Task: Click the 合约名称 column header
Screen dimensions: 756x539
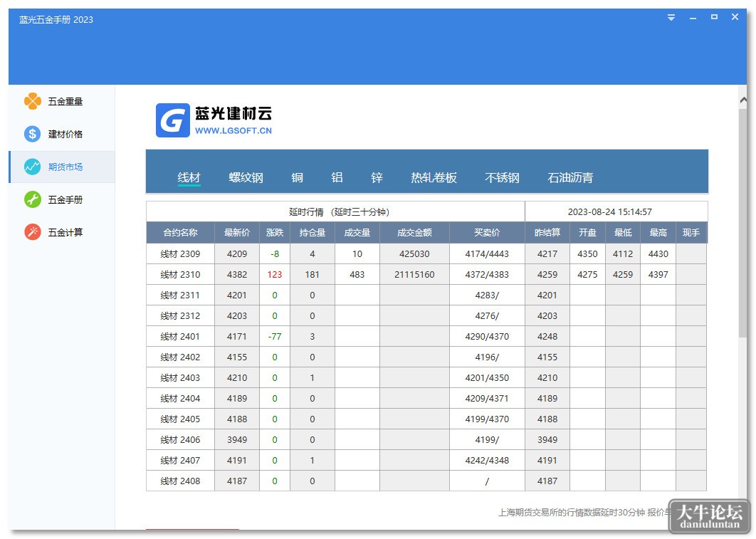Action: pyautogui.click(x=180, y=232)
